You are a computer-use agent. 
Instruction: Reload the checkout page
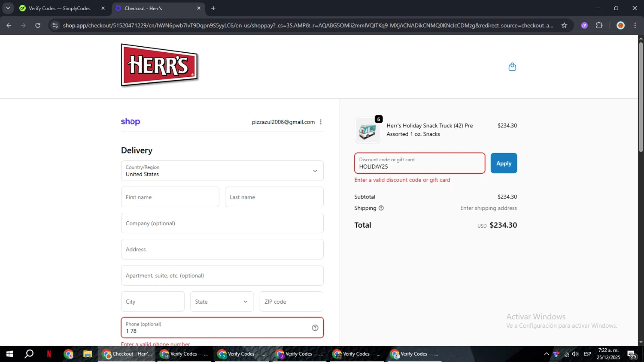(x=38, y=25)
